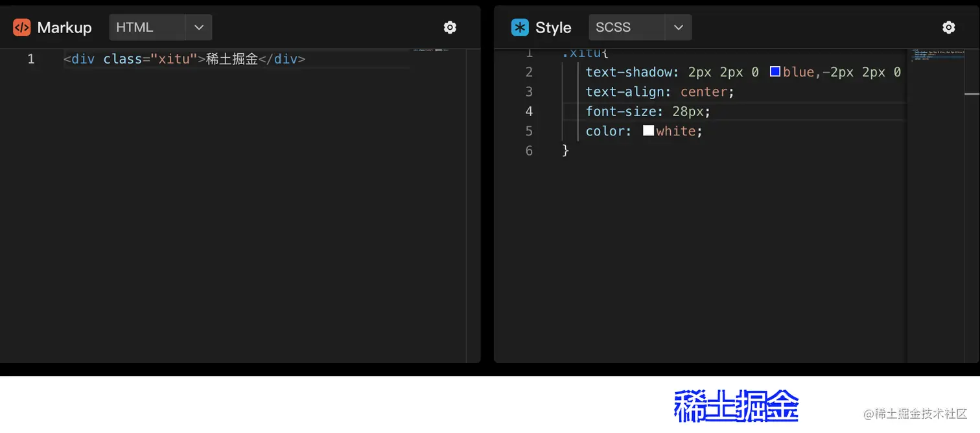Click the blue color swatch in text-shadow
The height and width of the screenshot is (433, 980).
coord(775,72)
